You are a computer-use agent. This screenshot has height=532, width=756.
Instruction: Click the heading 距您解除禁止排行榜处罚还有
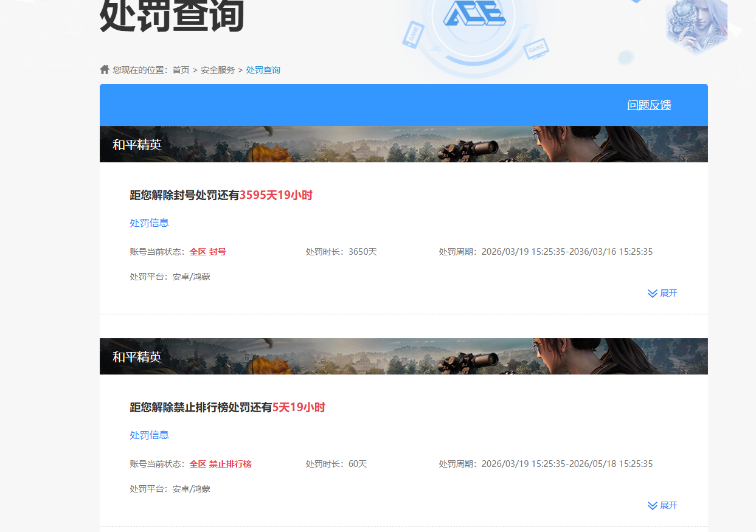pos(201,407)
